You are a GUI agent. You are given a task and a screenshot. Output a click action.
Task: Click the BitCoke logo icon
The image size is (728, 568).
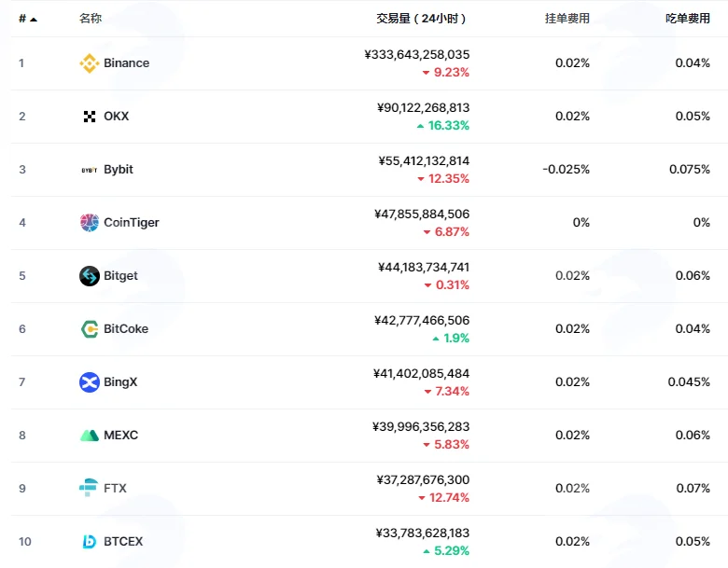90,329
